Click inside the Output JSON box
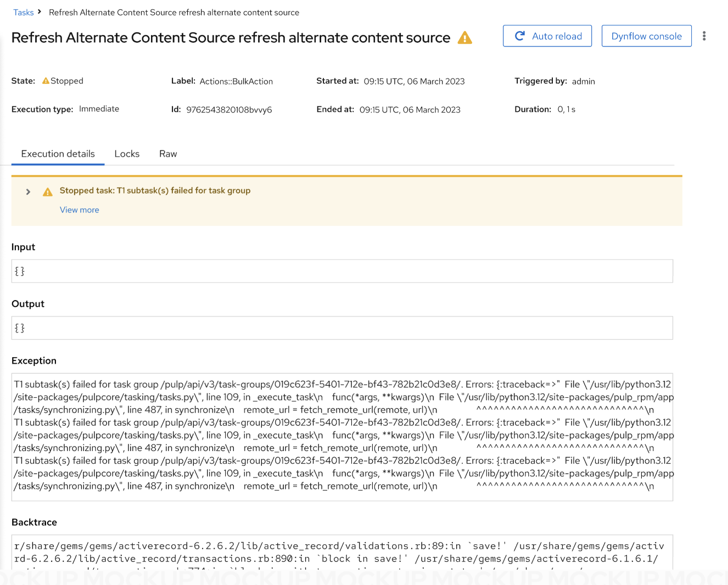The image size is (728, 585). [341, 328]
